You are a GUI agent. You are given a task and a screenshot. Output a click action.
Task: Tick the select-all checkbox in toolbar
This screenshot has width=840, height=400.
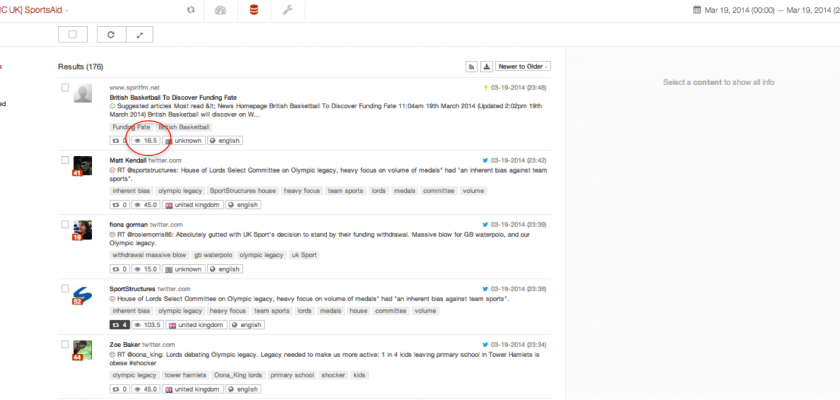click(x=73, y=34)
